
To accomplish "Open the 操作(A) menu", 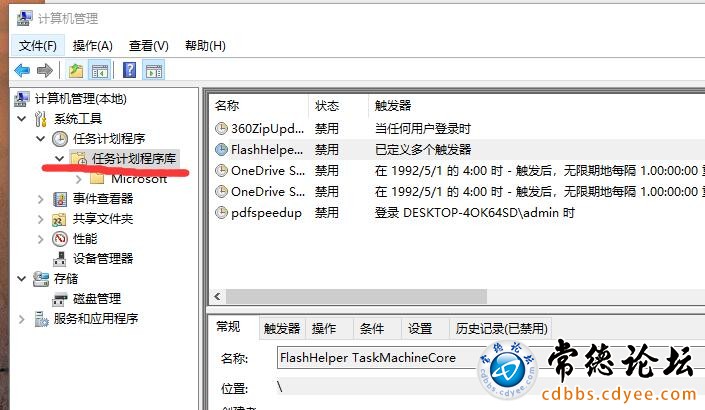I will point(93,45).
